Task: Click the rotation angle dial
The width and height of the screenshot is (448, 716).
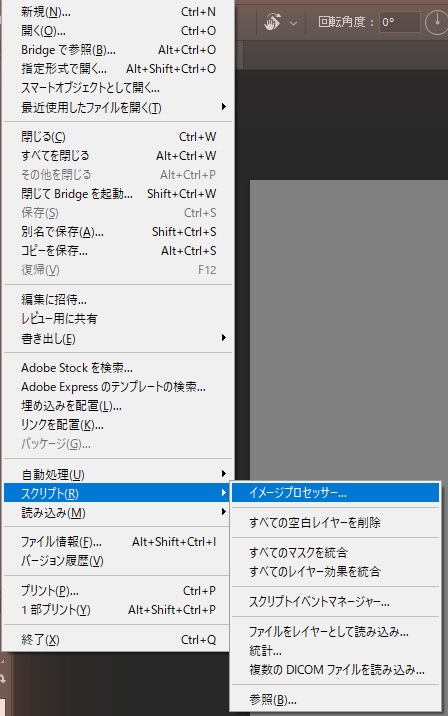Action: 437,22
